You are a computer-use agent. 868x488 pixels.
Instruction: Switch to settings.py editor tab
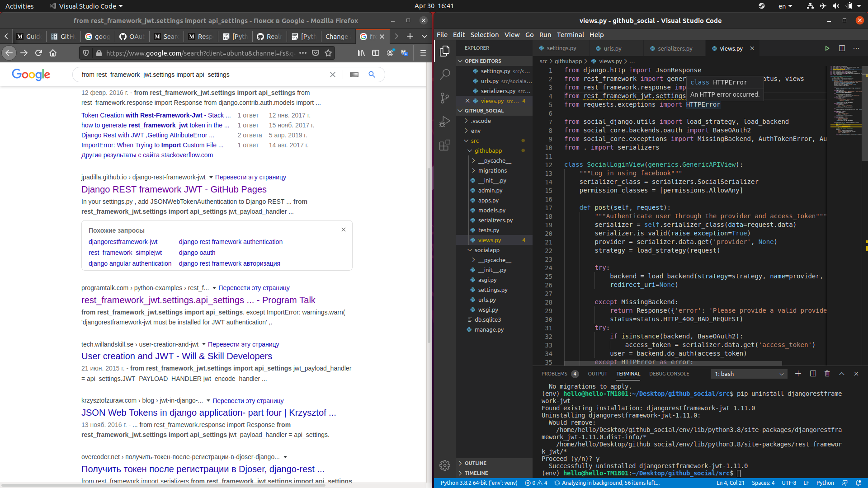coord(561,48)
